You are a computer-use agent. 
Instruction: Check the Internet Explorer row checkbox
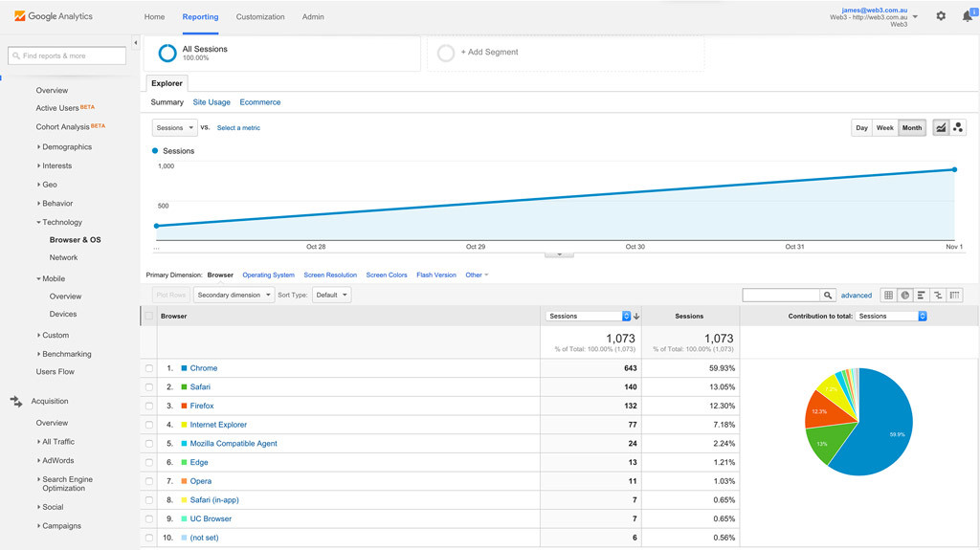(148, 425)
